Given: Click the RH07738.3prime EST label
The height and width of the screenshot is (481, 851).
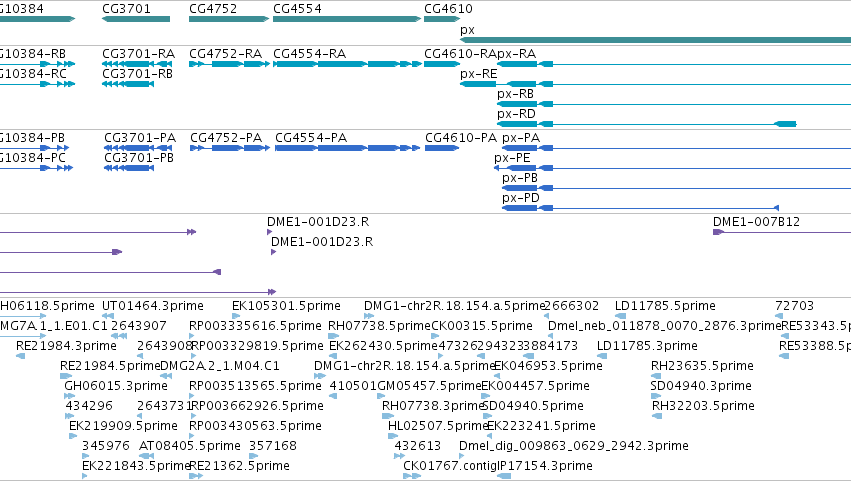Looking at the screenshot, I should (x=433, y=406).
